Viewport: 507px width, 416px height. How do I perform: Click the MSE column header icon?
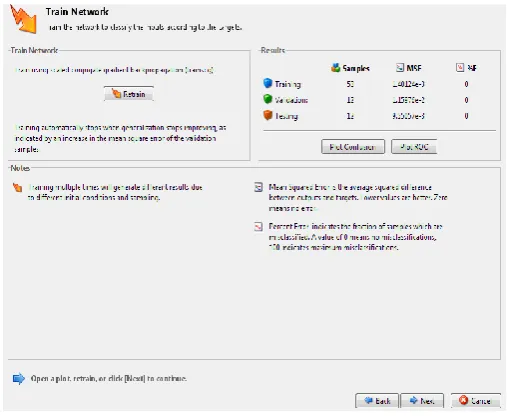pos(399,68)
